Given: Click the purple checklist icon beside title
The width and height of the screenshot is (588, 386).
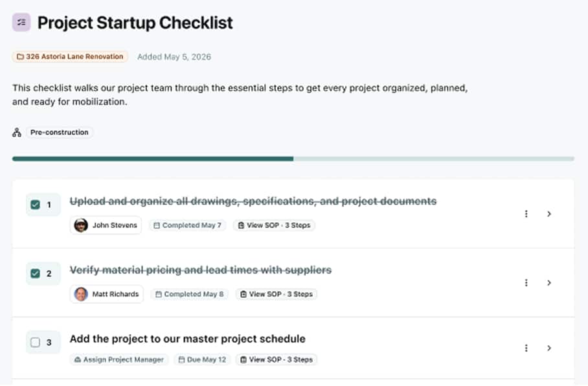Looking at the screenshot, I should (x=21, y=23).
